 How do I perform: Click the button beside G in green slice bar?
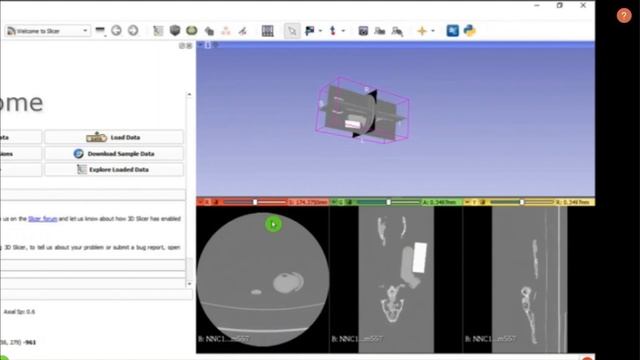pyautogui.click(x=349, y=202)
